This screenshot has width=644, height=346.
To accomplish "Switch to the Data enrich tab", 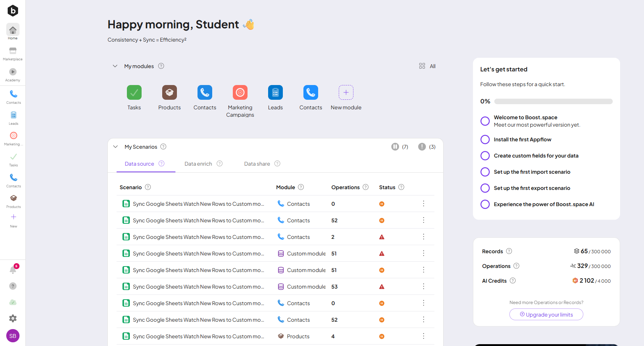I will click(x=198, y=164).
